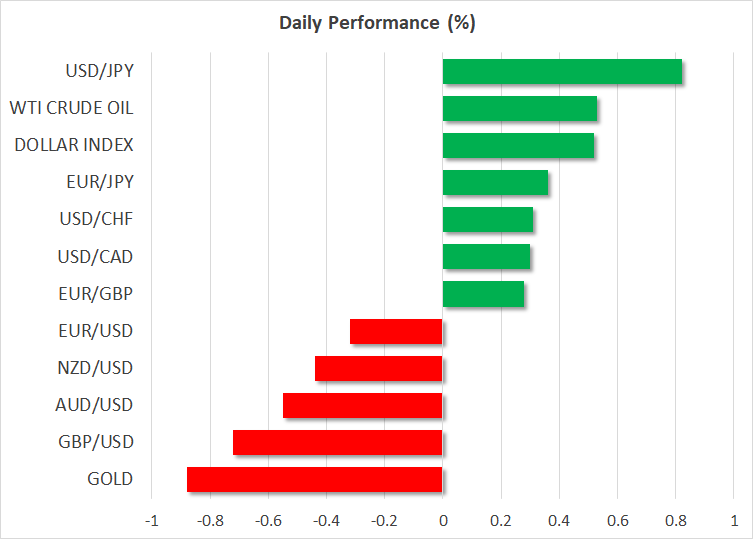Select the GOLD category label
The height and width of the screenshot is (539, 753).
click(x=110, y=479)
